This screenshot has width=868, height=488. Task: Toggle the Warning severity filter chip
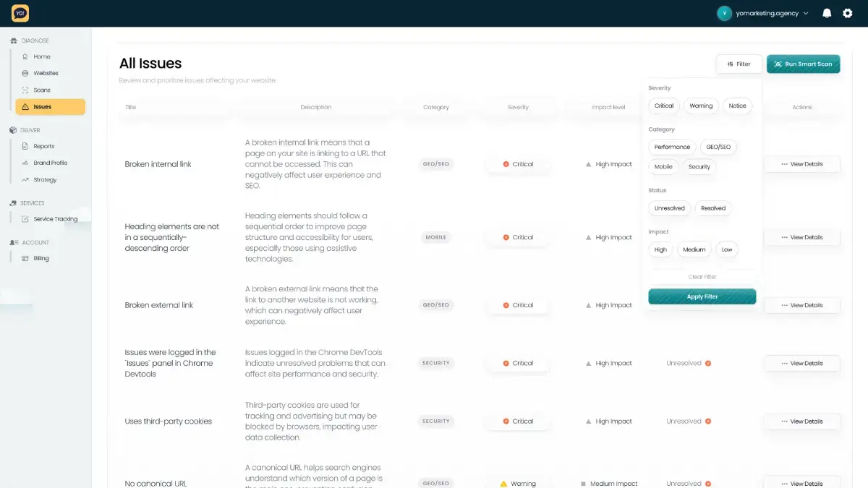701,106
